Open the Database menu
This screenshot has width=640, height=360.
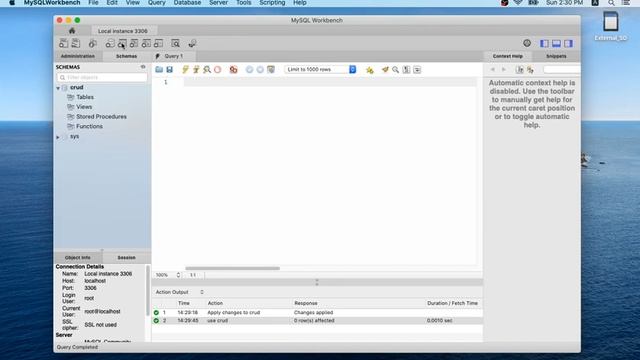(187, 3)
